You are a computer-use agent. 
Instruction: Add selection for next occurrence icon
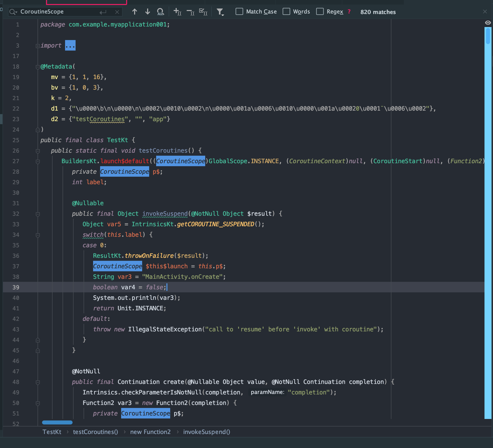pyautogui.click(x=177, y=12)
